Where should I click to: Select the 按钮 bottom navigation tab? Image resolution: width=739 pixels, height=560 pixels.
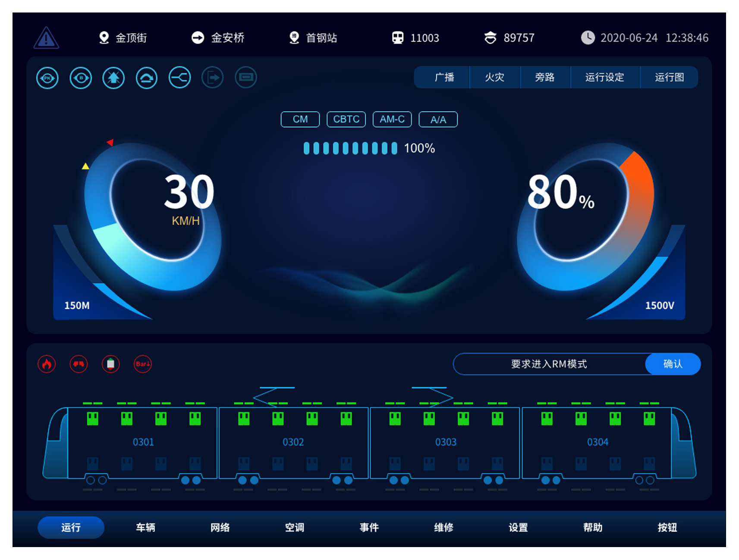[667, 528]
